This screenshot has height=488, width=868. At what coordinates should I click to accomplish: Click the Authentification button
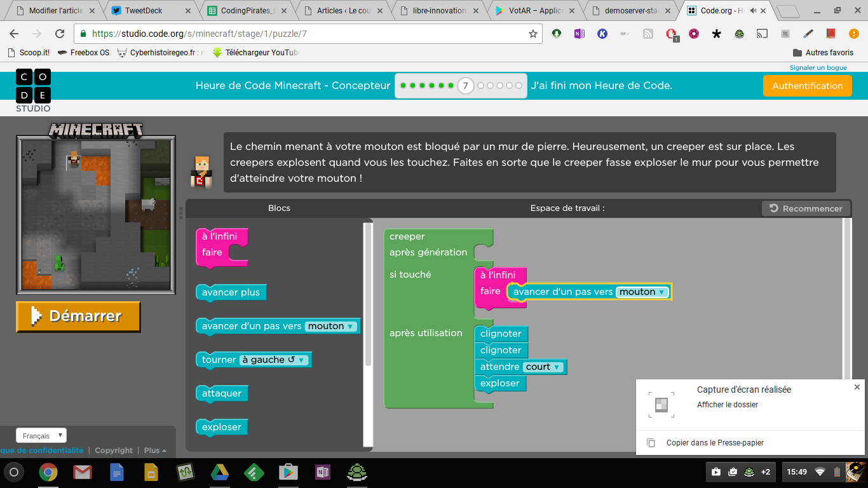tap(807, 86)
